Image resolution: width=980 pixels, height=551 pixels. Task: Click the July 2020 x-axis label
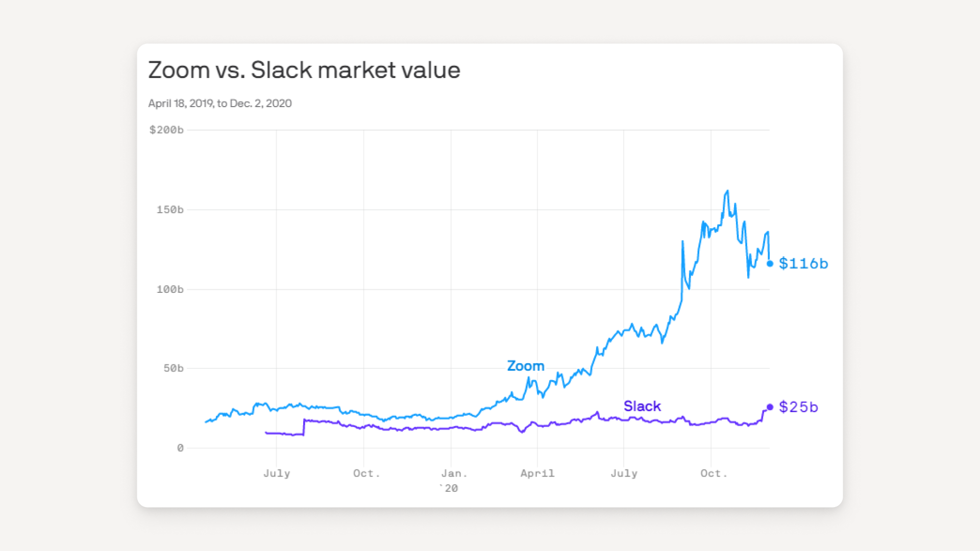point(624,473)
